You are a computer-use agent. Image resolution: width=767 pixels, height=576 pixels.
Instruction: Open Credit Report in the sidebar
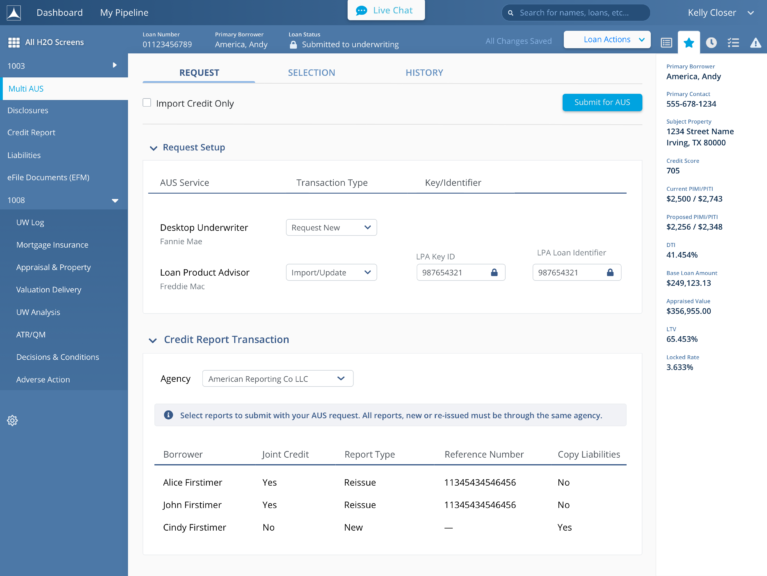pos(31,133)
